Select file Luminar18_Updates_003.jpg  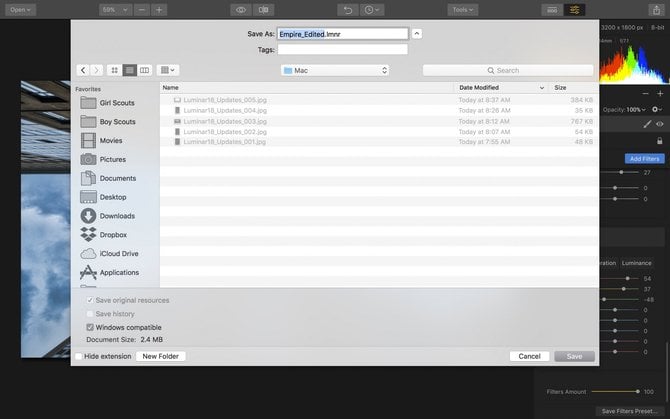click(x=379, y=121)
